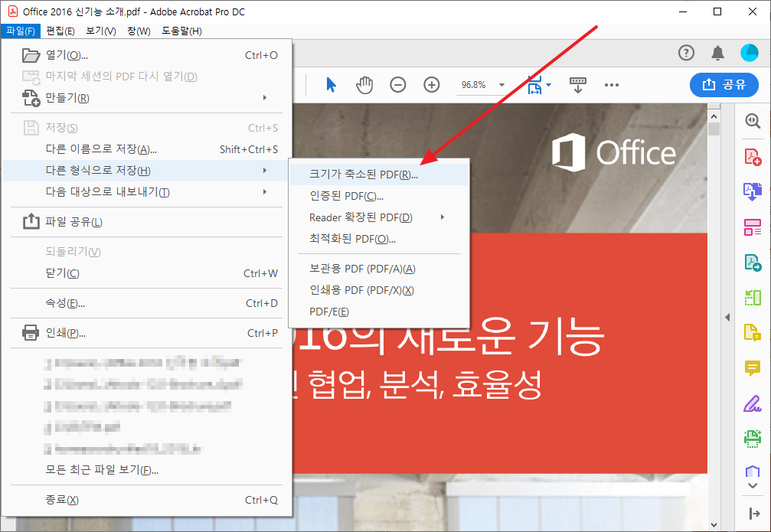771x532 pixels.
Task: Select 파일 공유(L) entry
Action: click(146, 222)
